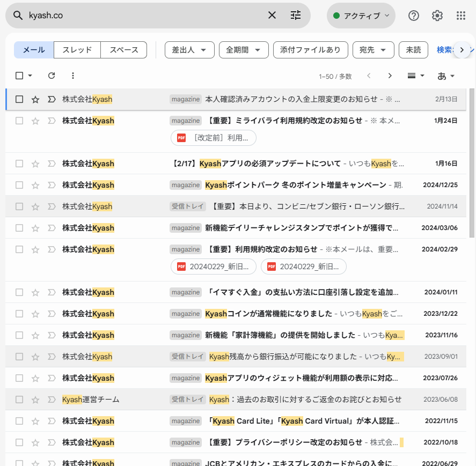Go to next page of results
The image size is (476, 466).
click(390, 76)
